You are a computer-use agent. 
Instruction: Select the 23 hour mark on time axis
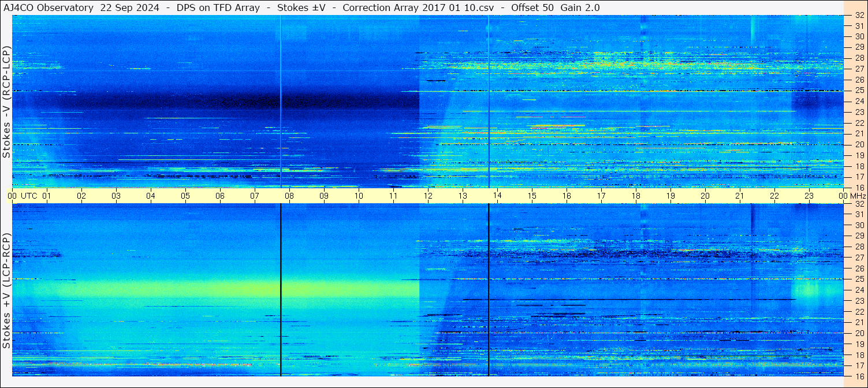click(x=809, y=196)
